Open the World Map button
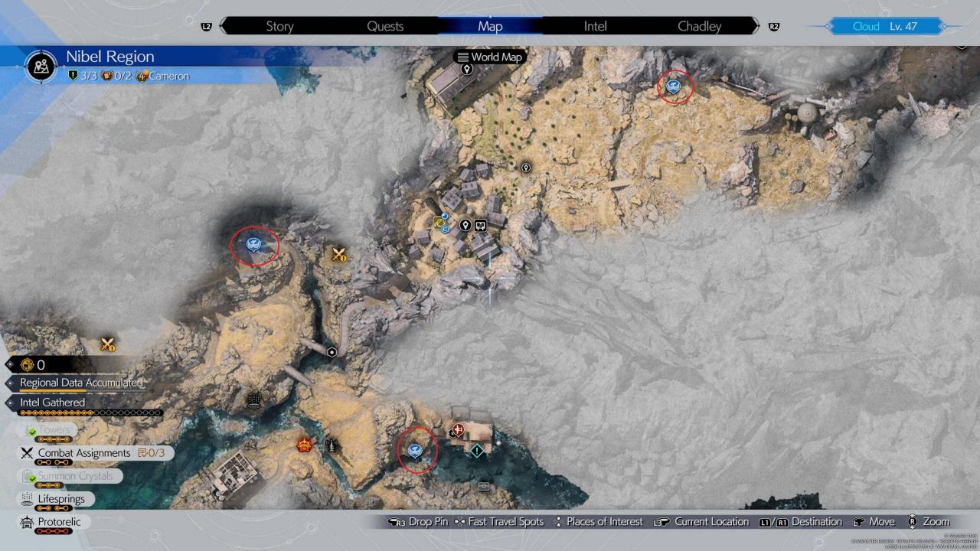Image resolution: width=980 pixels, height=551 pixels. (488, 57)
